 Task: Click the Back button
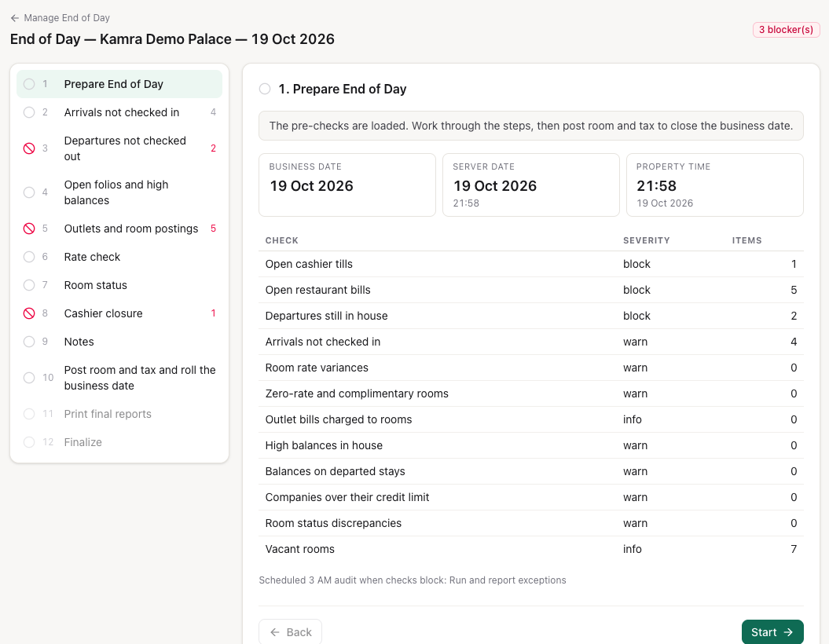tap(290, 632)
